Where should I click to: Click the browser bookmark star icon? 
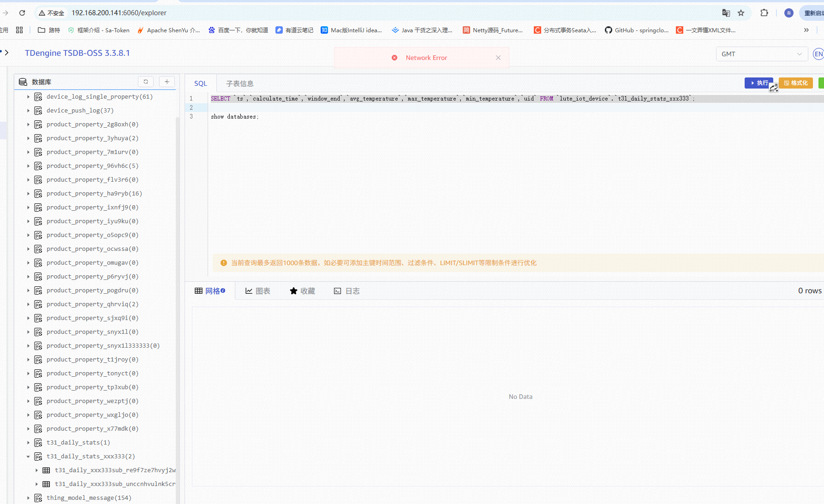click(x=741, y=13)
